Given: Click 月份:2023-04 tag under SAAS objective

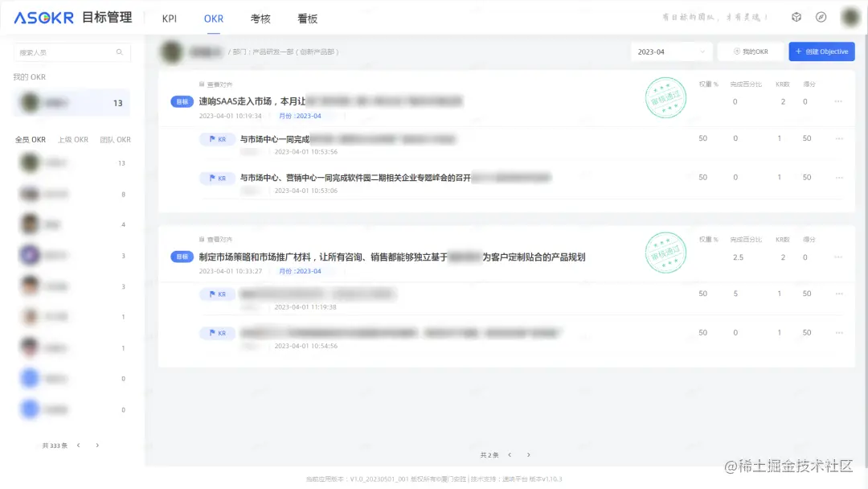Looking at the screenshot, I should [300, 116].
